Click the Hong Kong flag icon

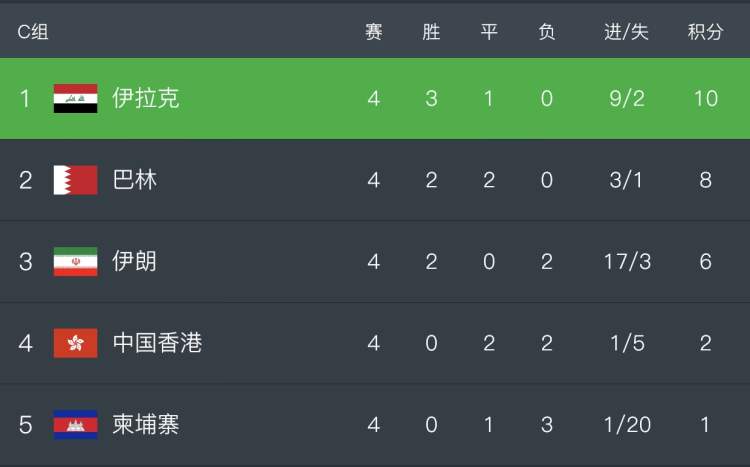click(x=76, y=343)
